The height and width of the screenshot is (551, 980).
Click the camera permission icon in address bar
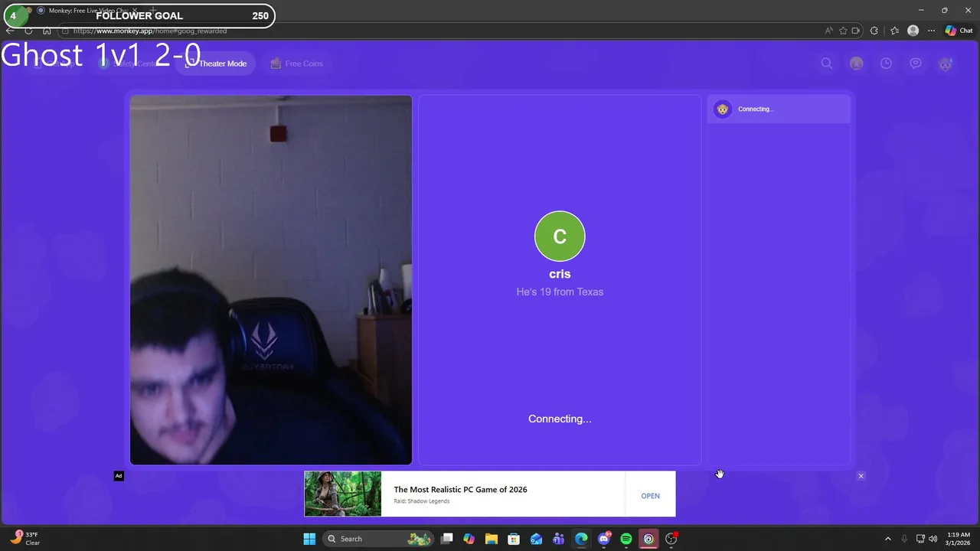coord(855,31)
